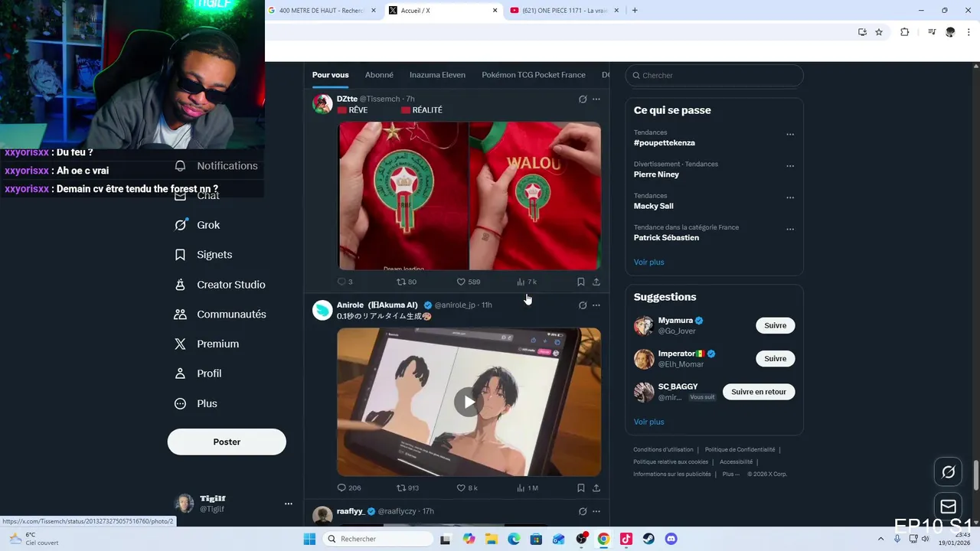View analytics on DZtte's post 7 k
The image size is (980, 551).
point(527,282)
